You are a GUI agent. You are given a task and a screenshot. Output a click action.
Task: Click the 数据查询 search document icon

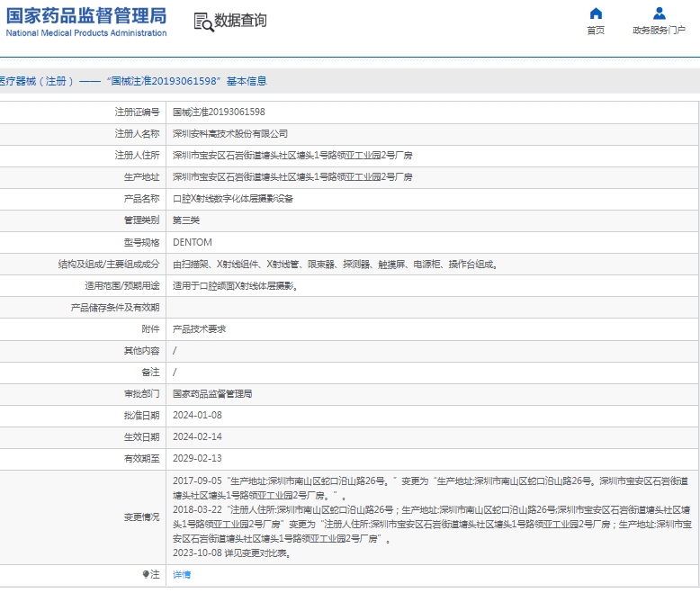click(x=203, y=22)
